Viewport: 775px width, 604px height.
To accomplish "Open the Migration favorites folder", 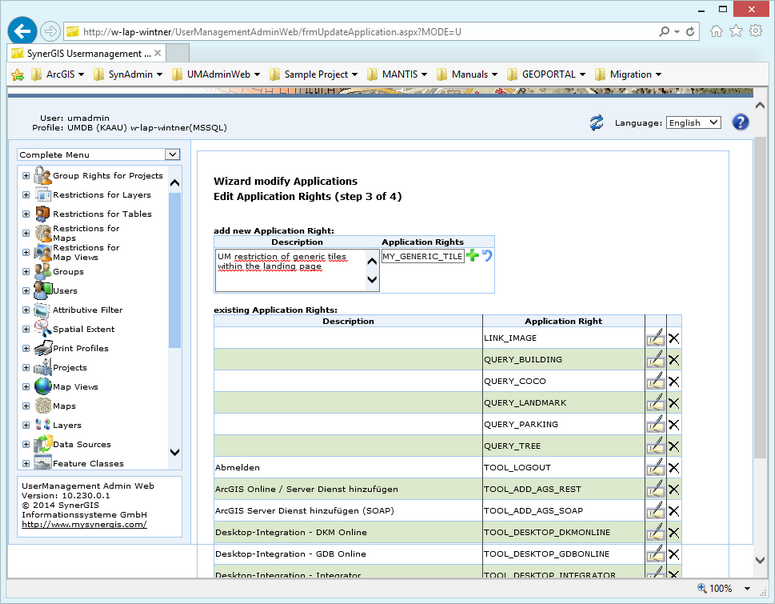I will tap(628, 74).
